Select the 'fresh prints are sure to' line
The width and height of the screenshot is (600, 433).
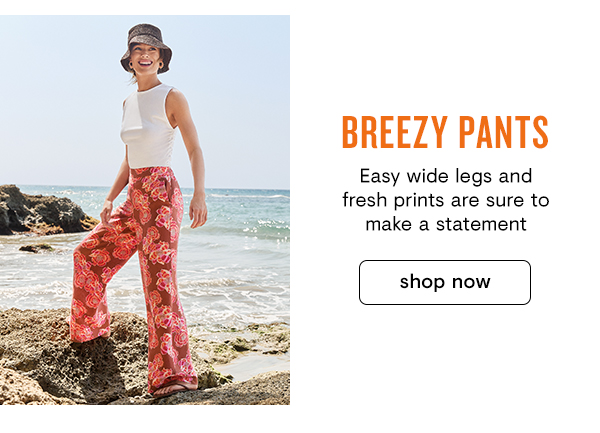(446, 200)
